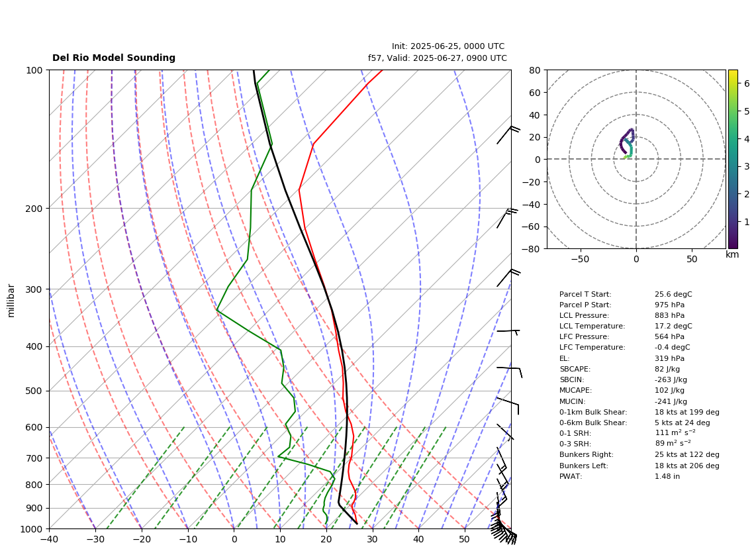Select the "883 hPa" value

coord(669,315)
